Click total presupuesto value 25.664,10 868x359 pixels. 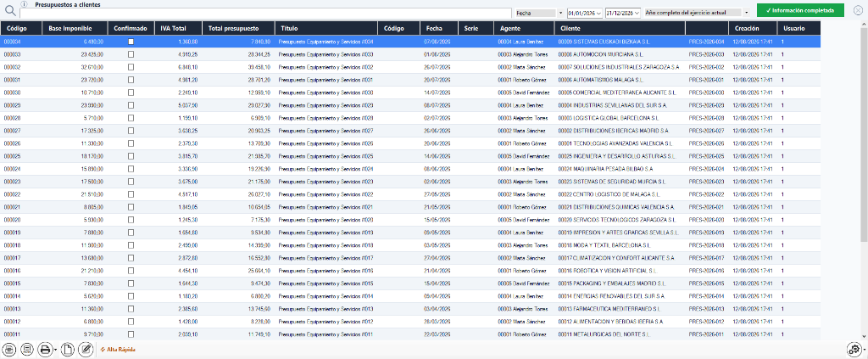(260, 271)
